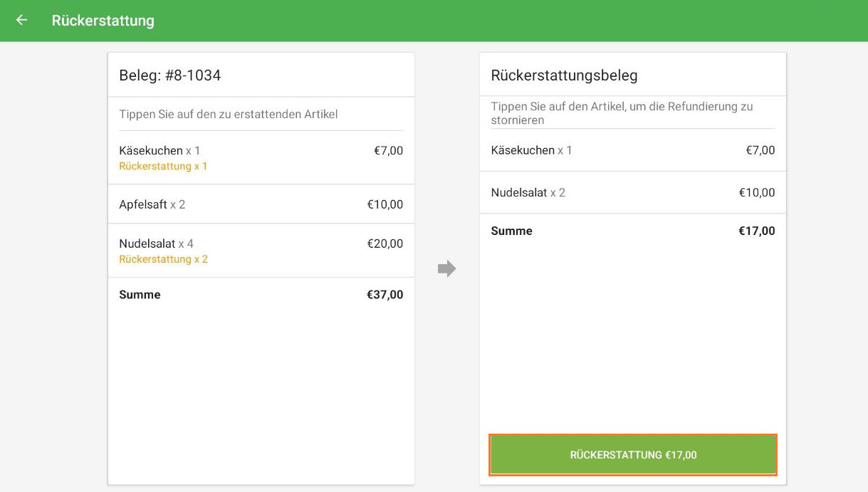Click the orange Rückerstattung x 1 label under Käsekuchen

(162, 166)
